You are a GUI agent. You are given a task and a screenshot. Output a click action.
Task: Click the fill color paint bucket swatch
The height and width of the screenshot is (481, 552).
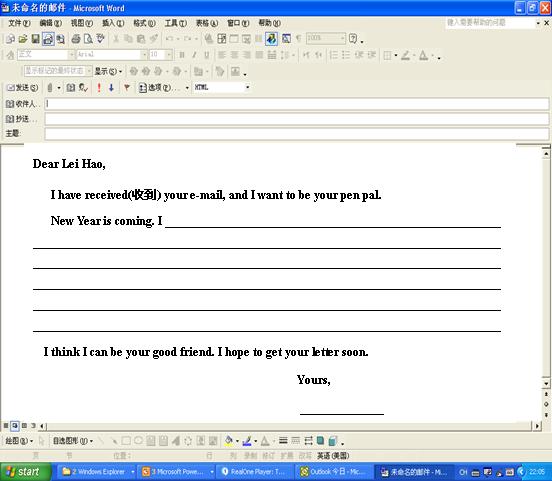tap(228, 441)
